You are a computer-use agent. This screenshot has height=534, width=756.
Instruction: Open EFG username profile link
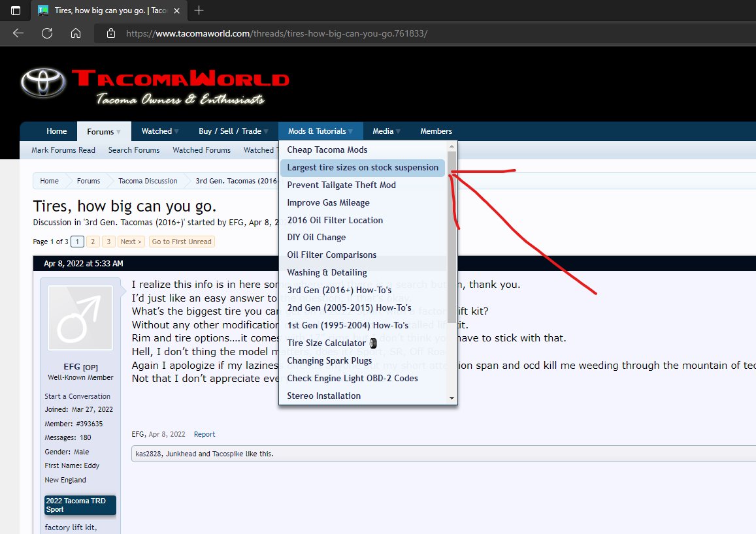coord(71,367)
